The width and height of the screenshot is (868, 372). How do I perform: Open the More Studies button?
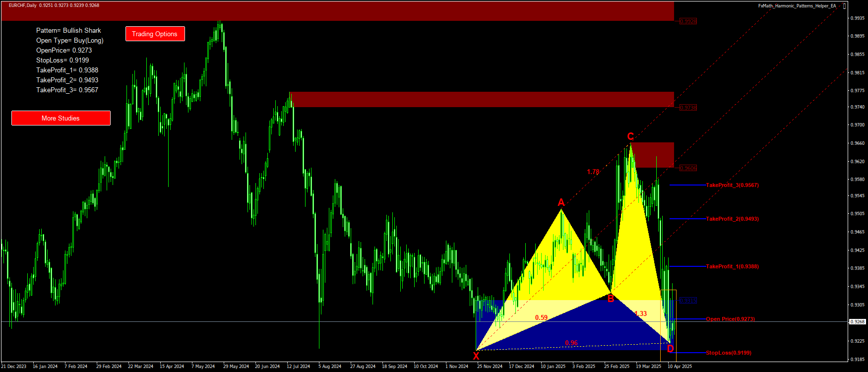tap(61, 118)
